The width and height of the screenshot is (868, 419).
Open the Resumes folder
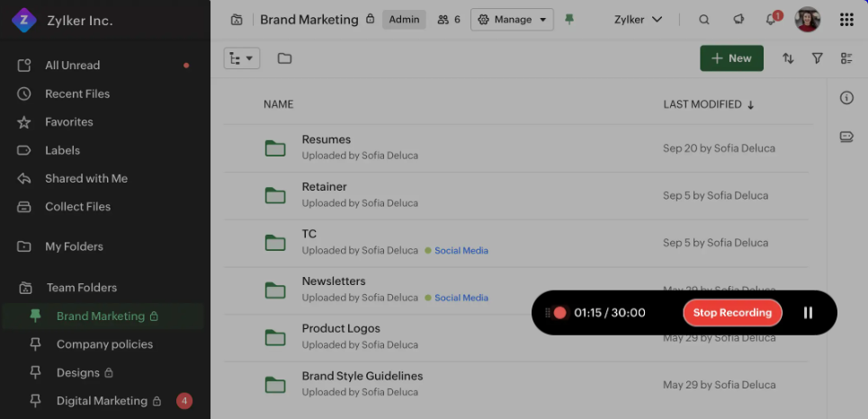pyautogui.click(x=327, y=139)
